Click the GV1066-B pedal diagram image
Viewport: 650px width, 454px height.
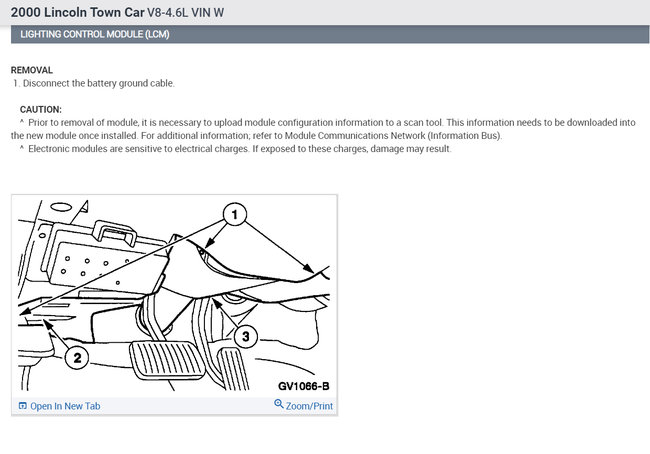tap(174, 296)
